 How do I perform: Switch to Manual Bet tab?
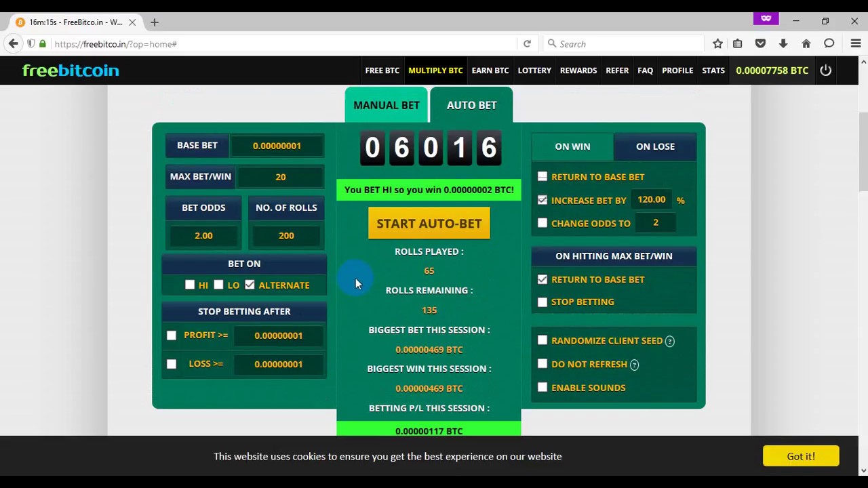pyautogui.click(x=386, y=105)
